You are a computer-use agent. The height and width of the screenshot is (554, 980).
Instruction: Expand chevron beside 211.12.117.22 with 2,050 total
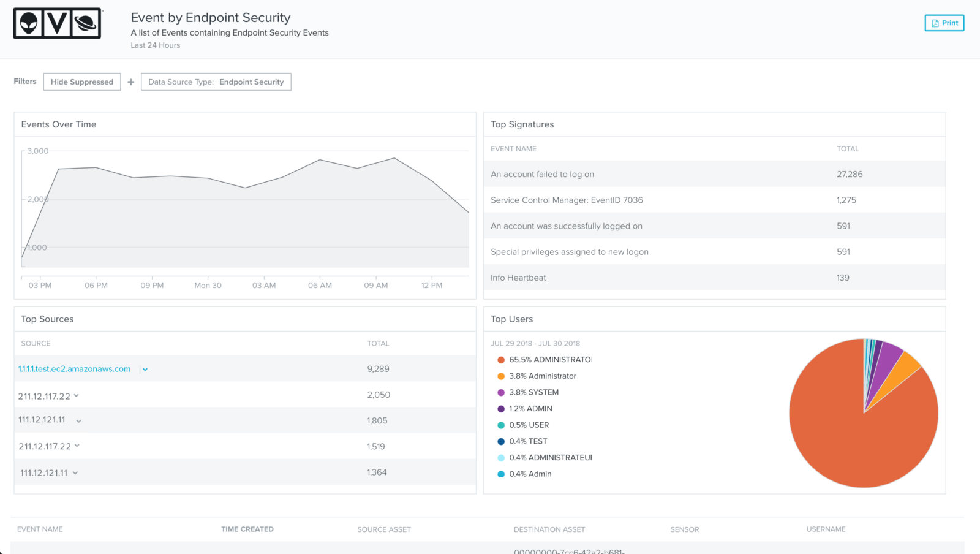pyautogui.click(x=77, y=396)
